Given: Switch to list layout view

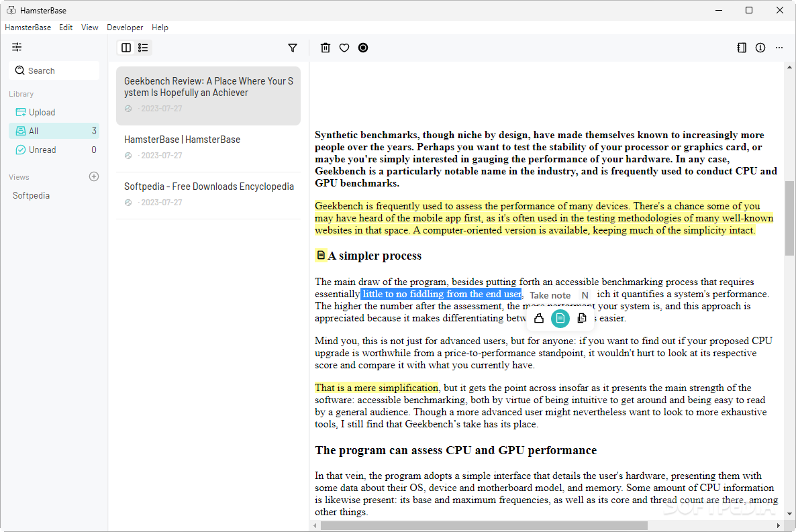Looking at the screenshot, I should (143, 48).
